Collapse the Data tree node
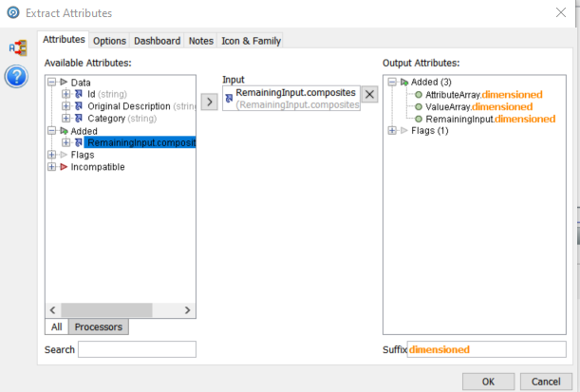Image resolution: width=580 pixels, height=392 pixels. [52, 82]
